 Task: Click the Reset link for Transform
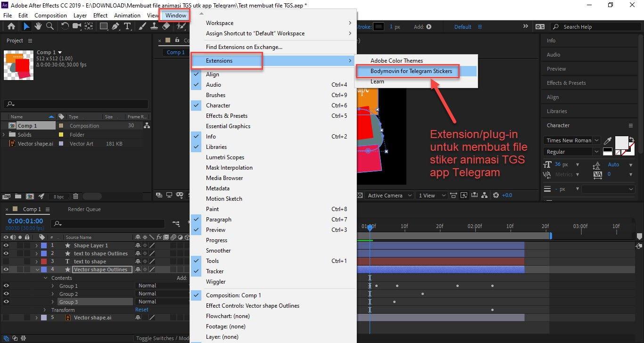141,310
